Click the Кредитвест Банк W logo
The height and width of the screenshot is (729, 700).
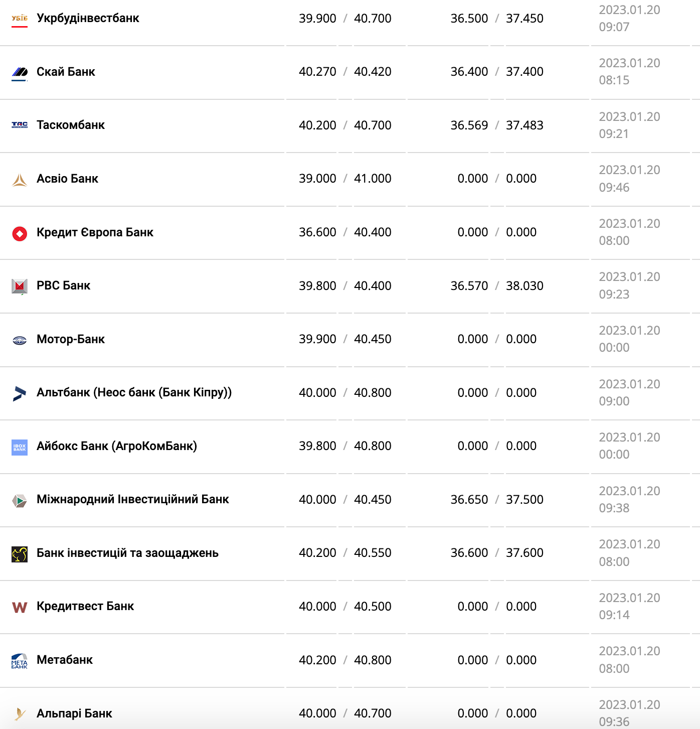pyautogui.click(x=20, y=608)
